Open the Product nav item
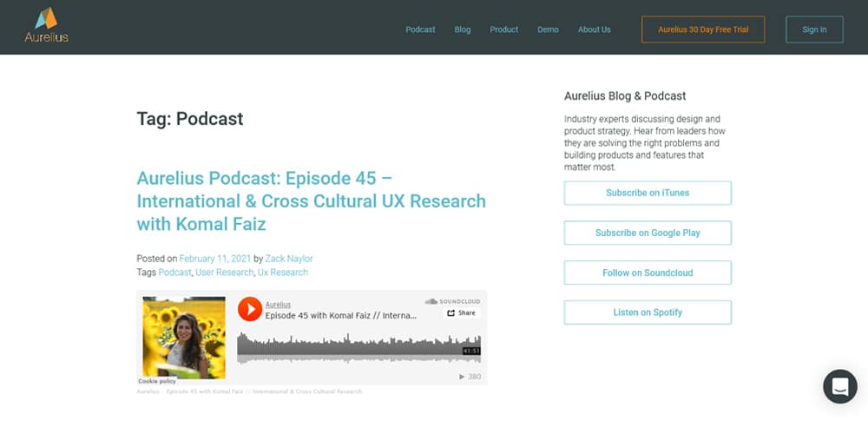Image resolution: width=868 pixels, height=434 pixels. [x=503, y=30]
